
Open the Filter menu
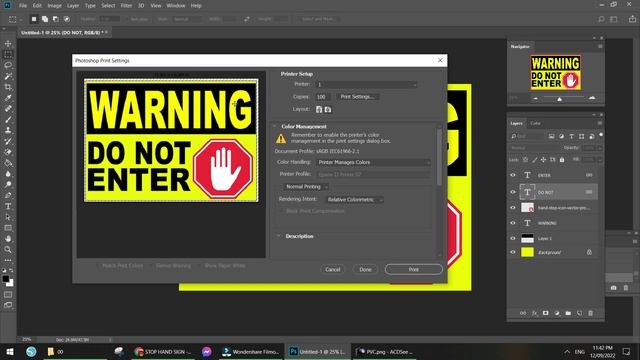pyautogui.click(x=126, y=6)
